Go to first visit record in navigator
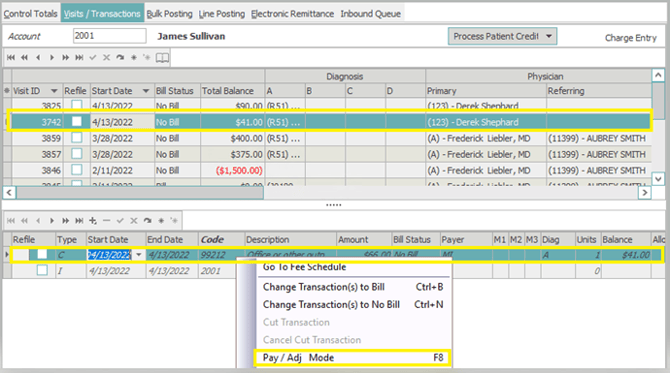This screenshot has height=373, width=670. 11,57
